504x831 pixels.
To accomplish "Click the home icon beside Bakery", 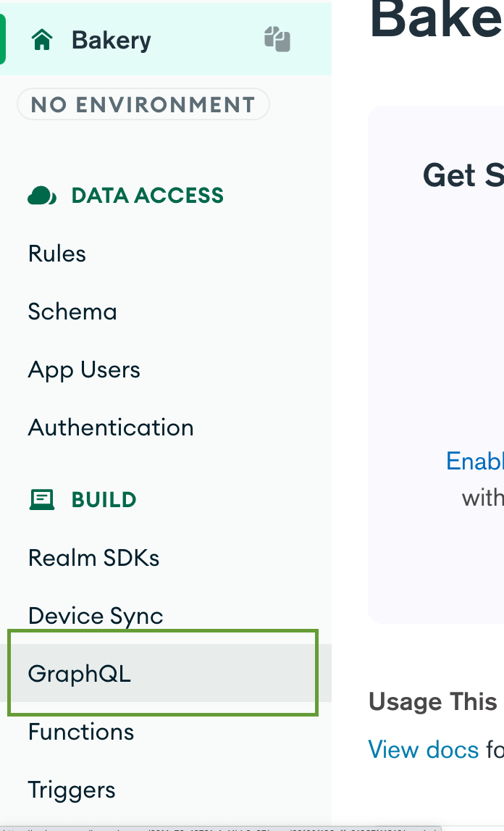I will coord(42,40).
